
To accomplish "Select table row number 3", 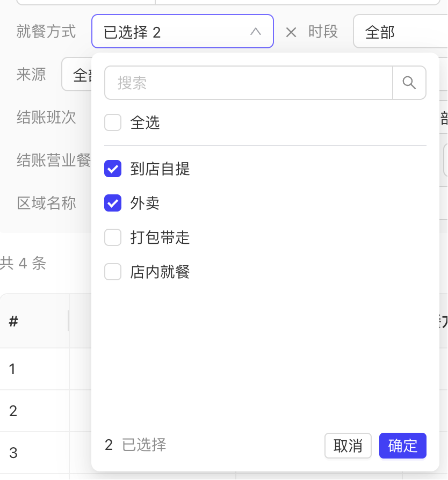I will point(13,453).
